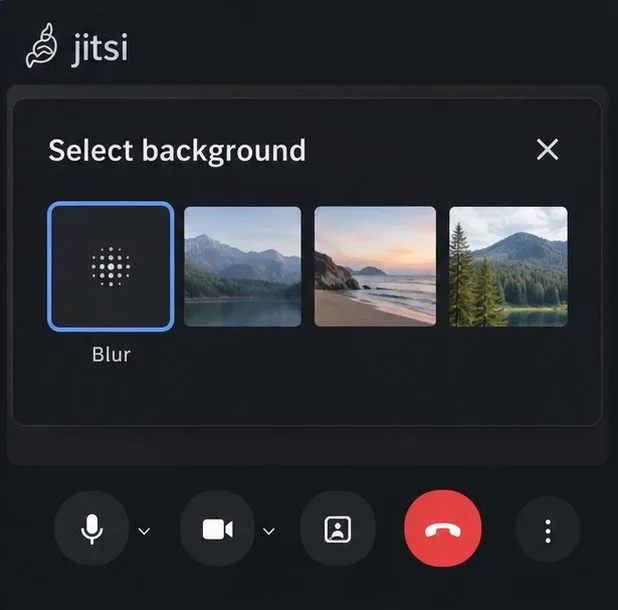The height and width of the screenshot is (610, 618).
Task: Open the more actions menu
Action: tap(548, 530)
